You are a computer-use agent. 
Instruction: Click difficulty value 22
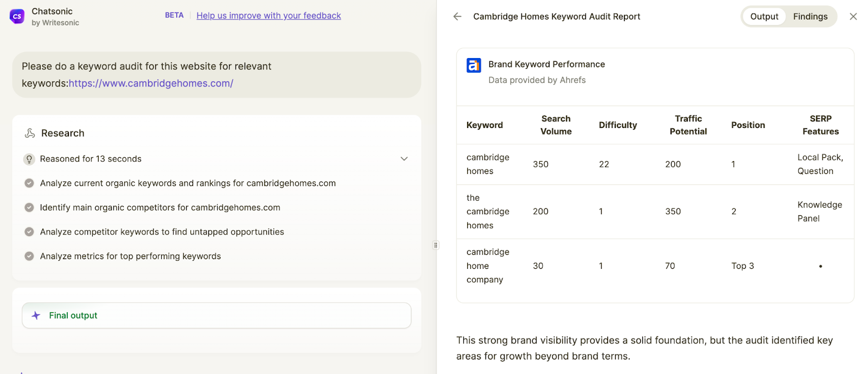click(x=604, y=164)
